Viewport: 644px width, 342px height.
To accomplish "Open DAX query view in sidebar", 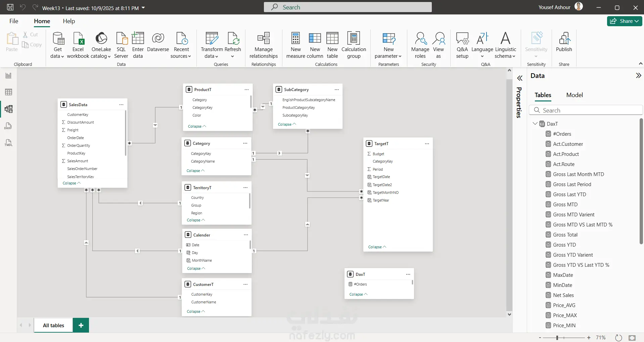I will 8,126.
